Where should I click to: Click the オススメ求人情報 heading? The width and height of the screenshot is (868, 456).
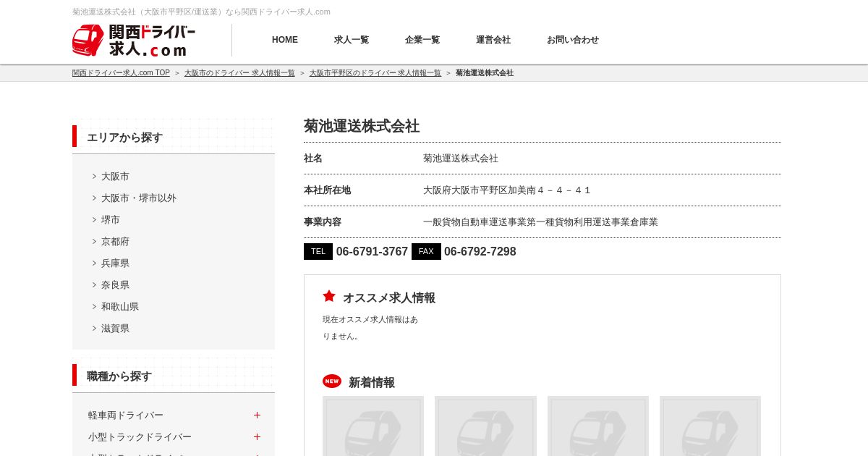tap(389, 297)
